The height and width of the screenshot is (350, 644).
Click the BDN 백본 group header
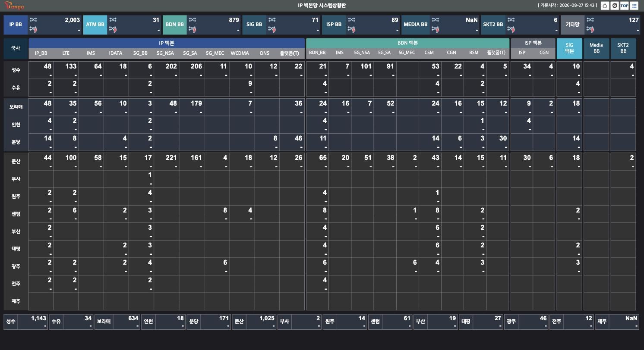tap(407, 43)
